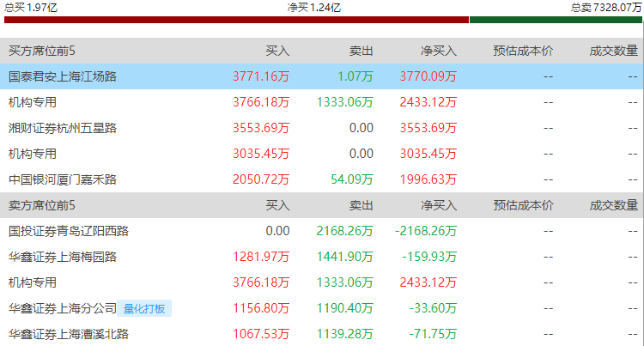The width and height of the screenshot is (644, 346).
Task: Click the 华鑫证券上海分公司 seat name
Action: pos(63,308)
